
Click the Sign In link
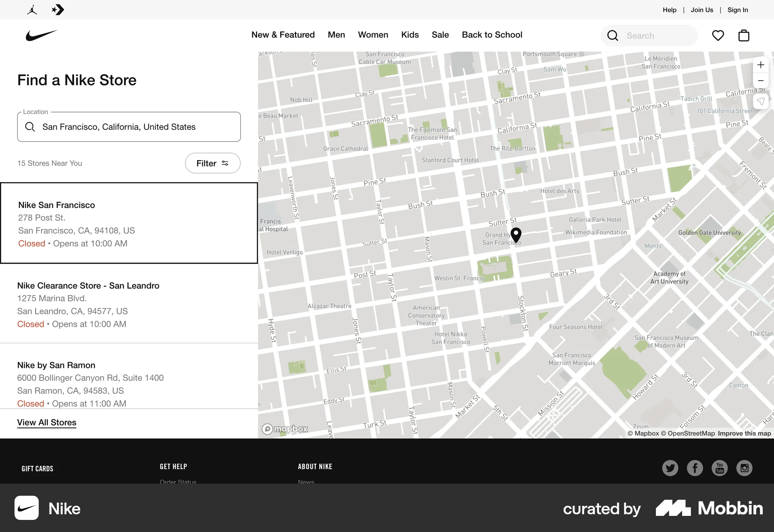coord(737,10)
